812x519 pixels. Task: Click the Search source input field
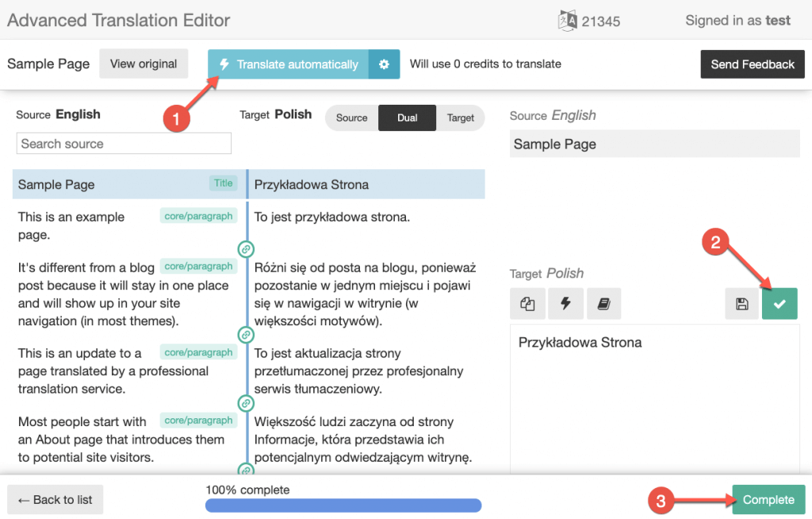point(123,143)
